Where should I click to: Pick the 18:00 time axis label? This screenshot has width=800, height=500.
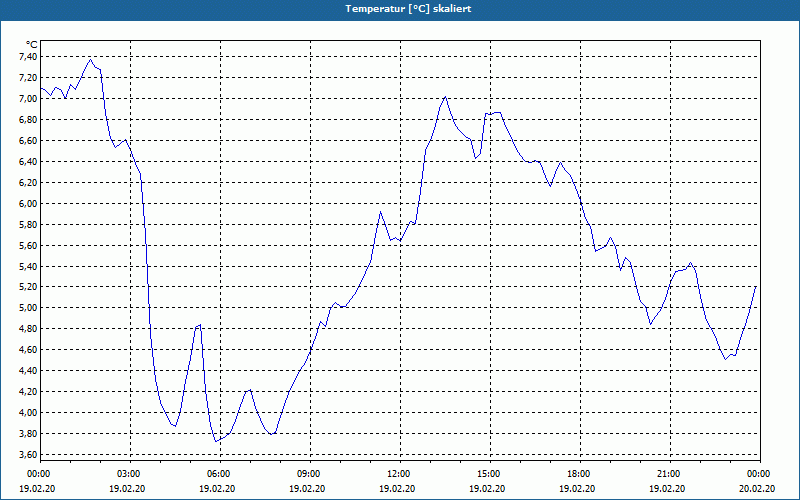pyautogui.click(x=580, y=473)
